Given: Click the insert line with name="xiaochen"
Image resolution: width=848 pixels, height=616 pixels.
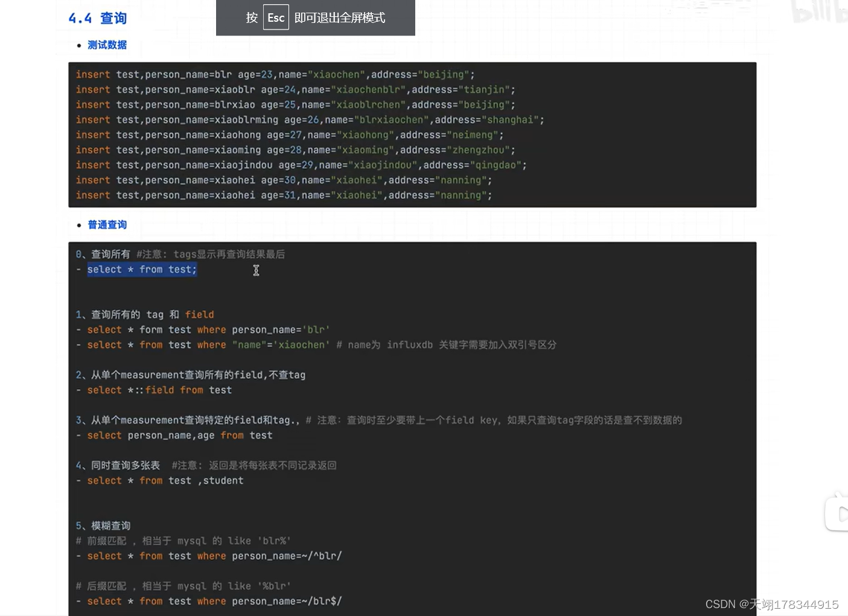Looking at the screenshot, I should 275,75.
